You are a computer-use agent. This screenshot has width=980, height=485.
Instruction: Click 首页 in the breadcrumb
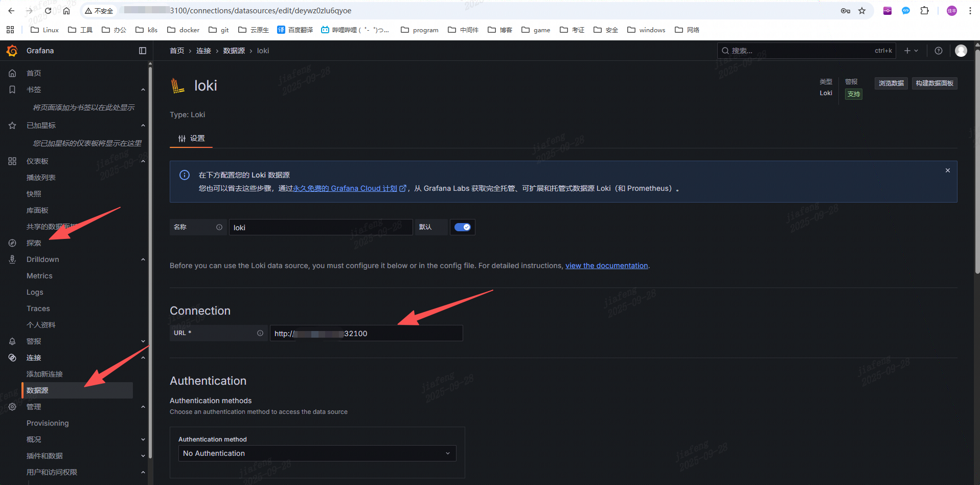pos(177,51)
